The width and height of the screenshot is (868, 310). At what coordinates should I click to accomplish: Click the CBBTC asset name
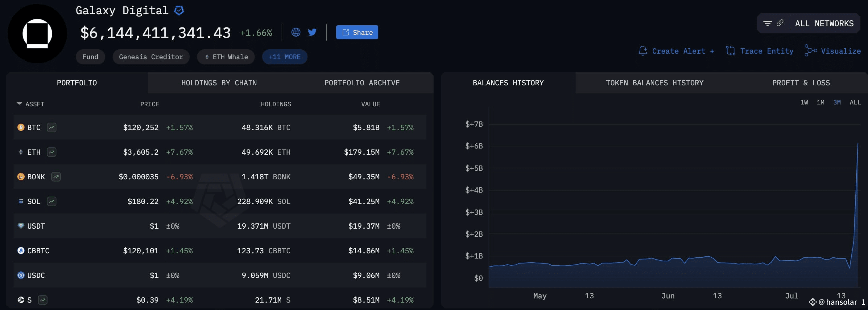click(38, 251)
